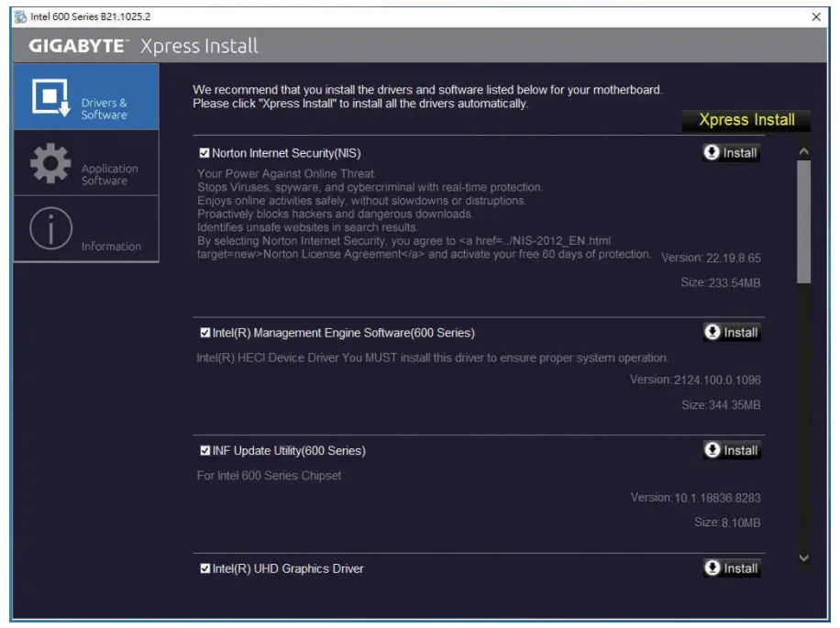
Task: Click the Size: 233.54MB text
Action: (721, 282)
